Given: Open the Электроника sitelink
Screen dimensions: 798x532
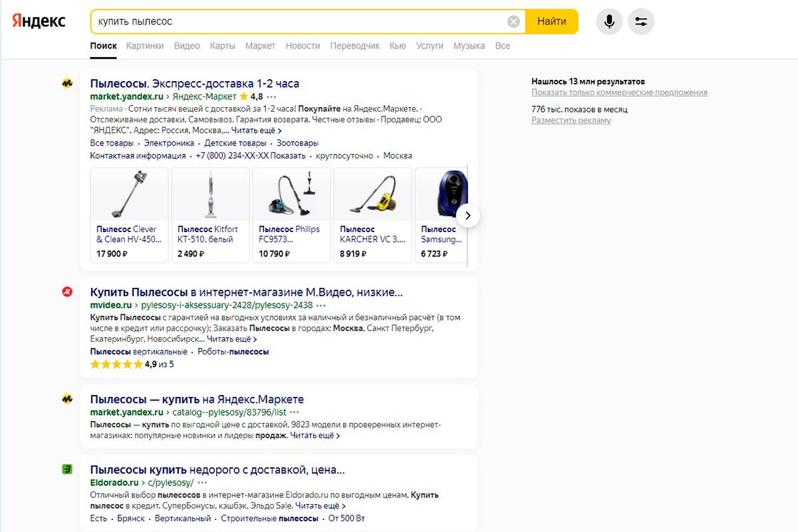Looking at the screenshot, I should tap(169, 143).
